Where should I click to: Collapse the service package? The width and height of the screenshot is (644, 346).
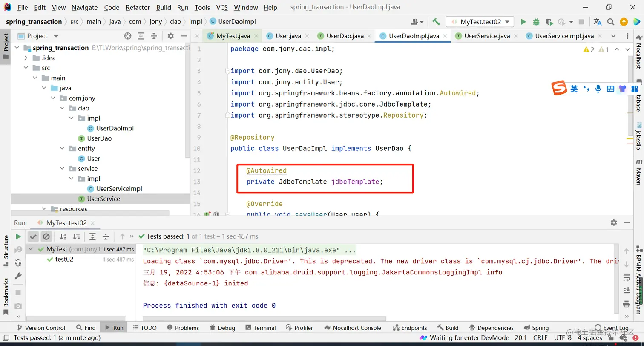(x=62, y=168)
